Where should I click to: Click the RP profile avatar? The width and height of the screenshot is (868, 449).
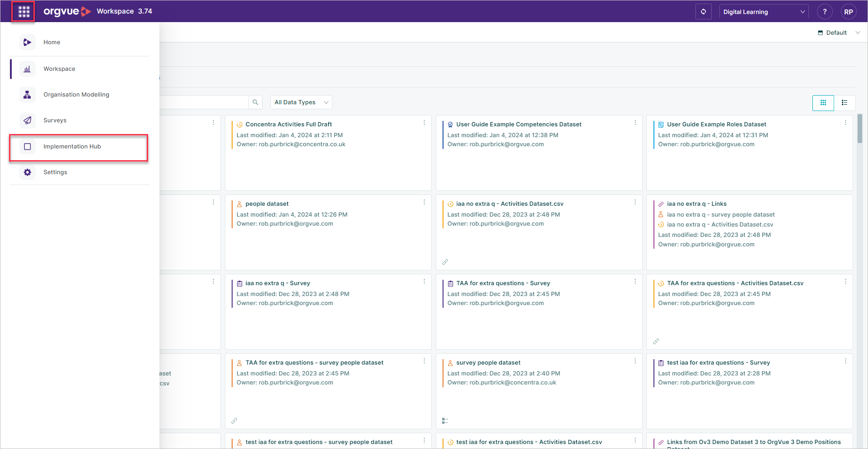coord(849,11)
